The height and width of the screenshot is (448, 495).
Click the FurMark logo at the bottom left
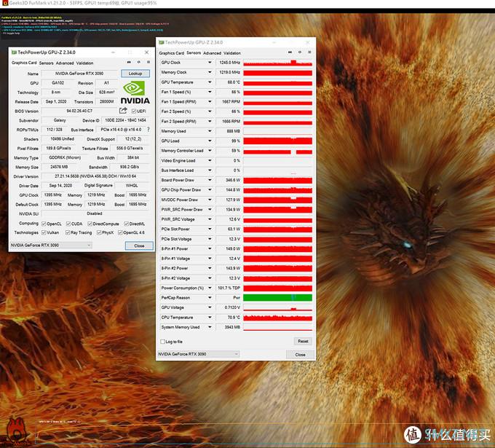point(16,432)
